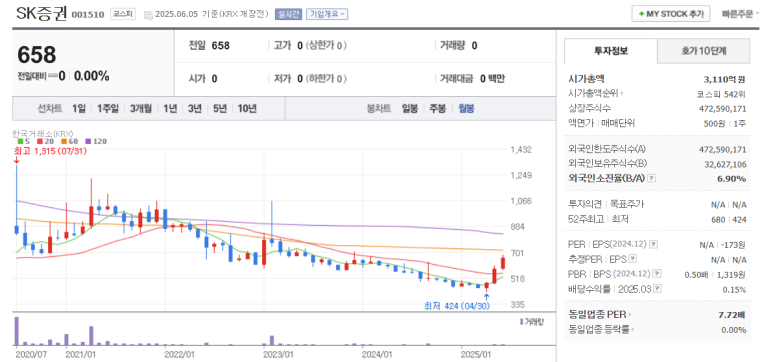
Task: Click the 배당수익률 value 0.15%
Action: 734,289
